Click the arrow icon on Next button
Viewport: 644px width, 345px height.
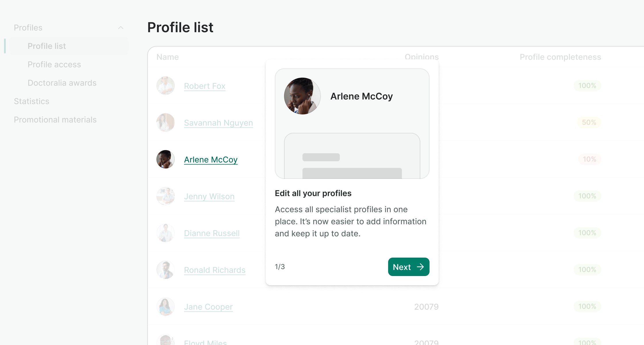[x=420, y=267]
